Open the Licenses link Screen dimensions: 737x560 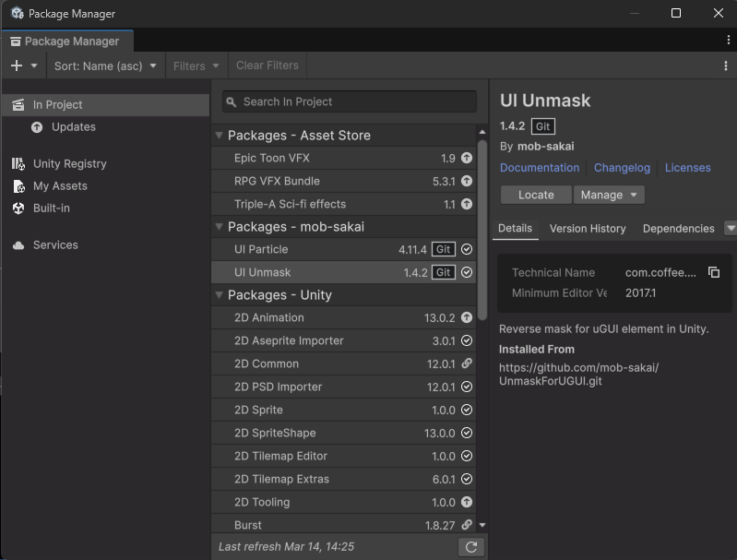click(x=687, y=168)
